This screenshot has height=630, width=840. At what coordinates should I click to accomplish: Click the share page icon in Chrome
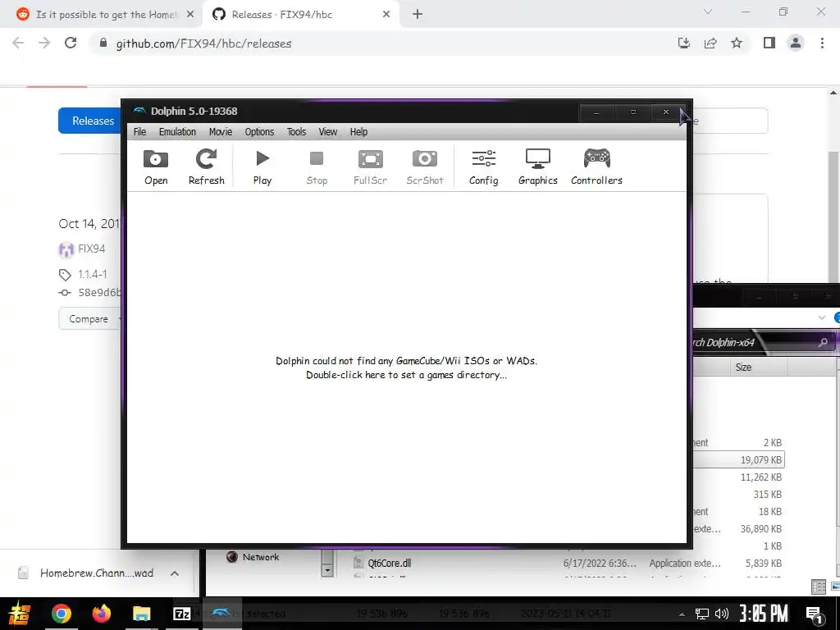pyautogui.click(x=710, y=43)
